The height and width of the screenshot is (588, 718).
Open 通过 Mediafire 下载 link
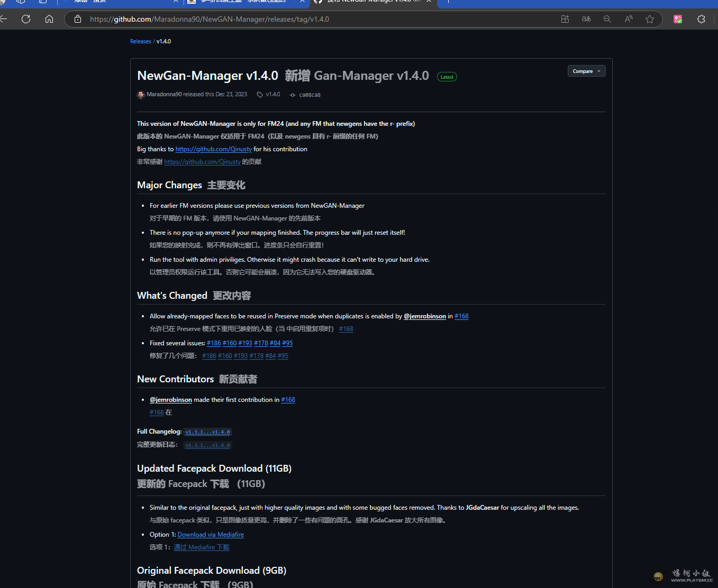pos(202,547)
